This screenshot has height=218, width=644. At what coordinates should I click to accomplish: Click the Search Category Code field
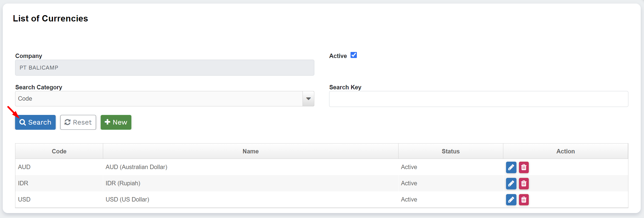coord(159,99)
